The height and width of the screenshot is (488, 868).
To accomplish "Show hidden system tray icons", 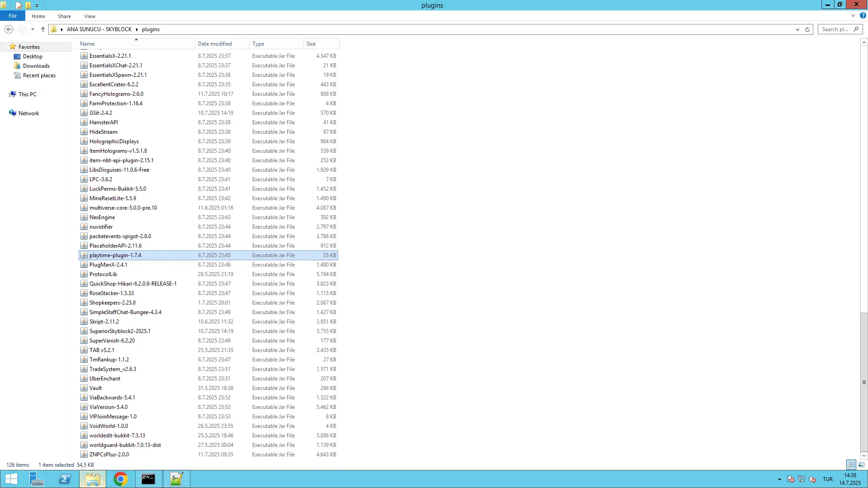I will pyautogui.click(x=779, y=479).
